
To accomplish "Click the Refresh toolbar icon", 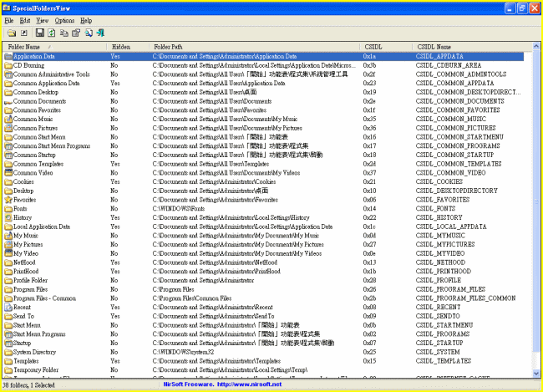I will [51, 33].
